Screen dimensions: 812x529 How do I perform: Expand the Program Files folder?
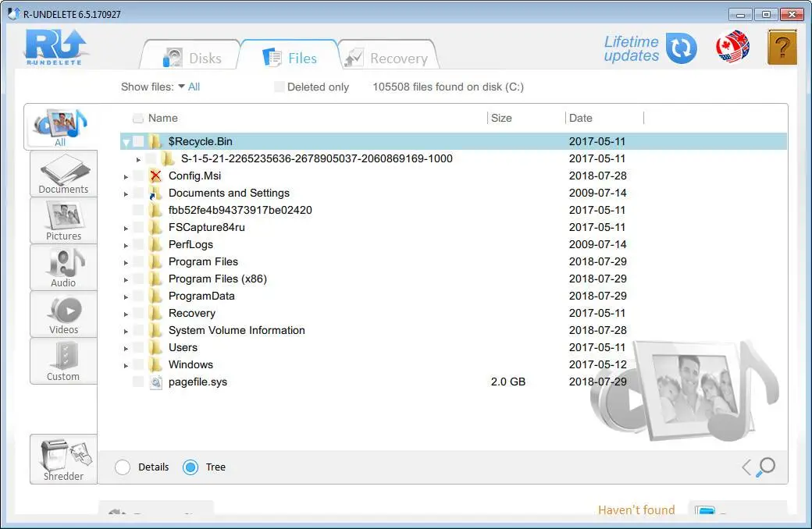(x=126, y=262)
